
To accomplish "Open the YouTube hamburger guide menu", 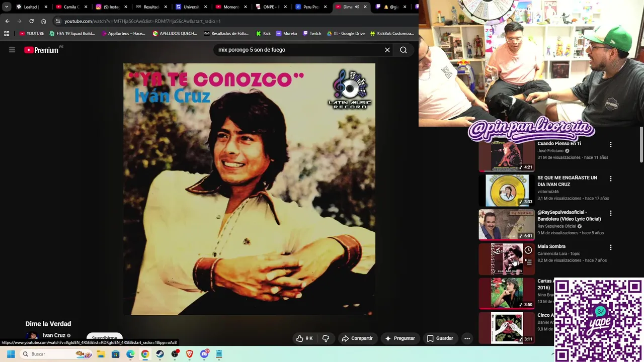I will pos(12,50).
